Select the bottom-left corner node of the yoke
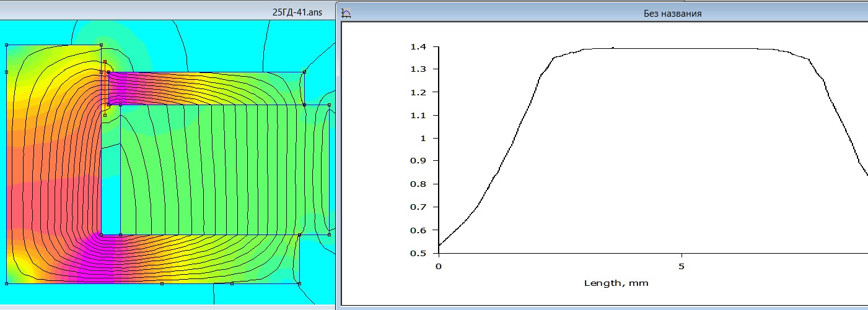The width and height of the screenshot is (868, 310). 6,283
